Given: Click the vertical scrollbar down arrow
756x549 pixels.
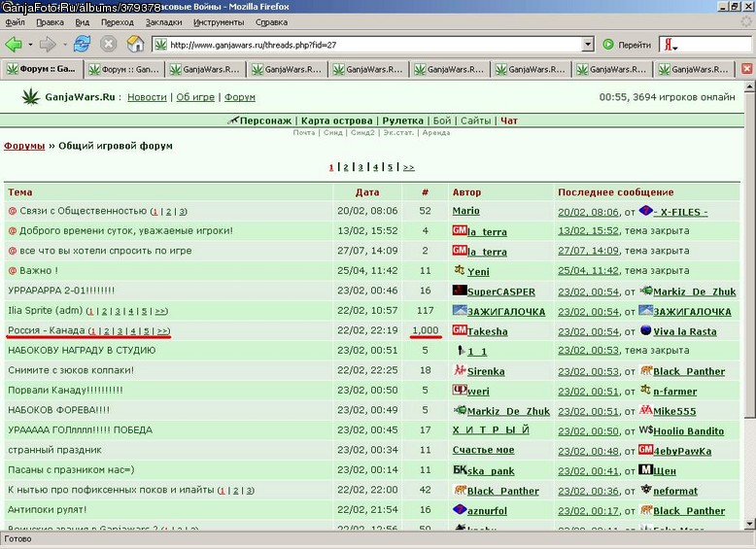Looking at the screenshot, I should tap(750, 524).
